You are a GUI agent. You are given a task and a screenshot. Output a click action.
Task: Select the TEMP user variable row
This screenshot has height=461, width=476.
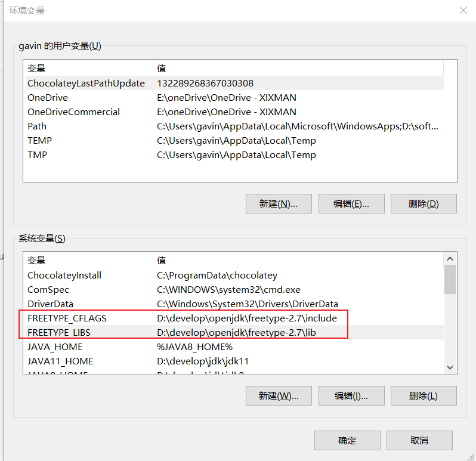coord(39,141)
